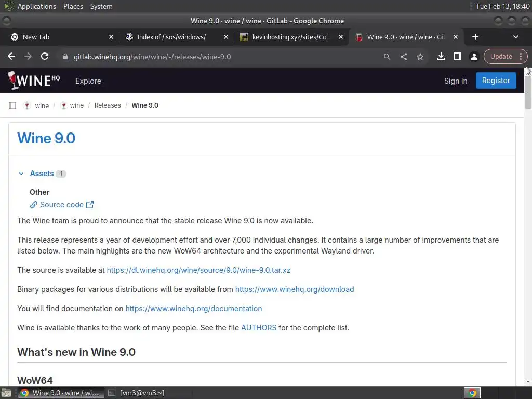The height and width of the screenshot is (399, 532).
Task: Click the address bar URL field
Action: tap(224, 57)
